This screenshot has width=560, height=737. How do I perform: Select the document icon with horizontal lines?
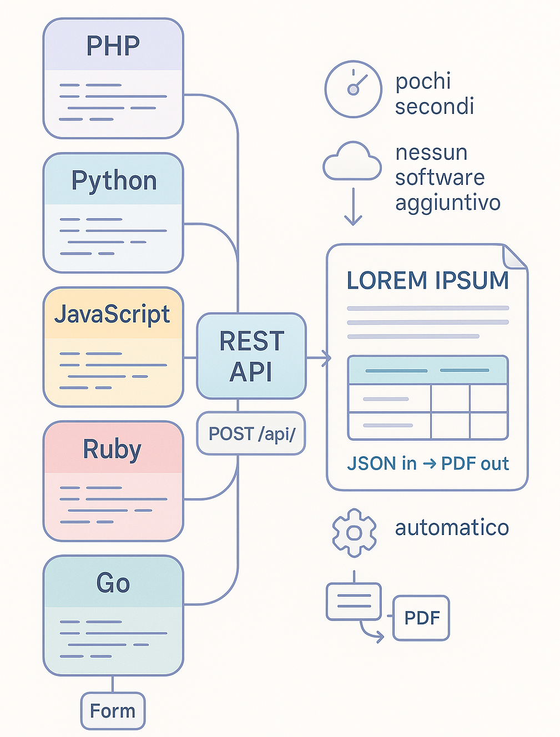(355, 600)
